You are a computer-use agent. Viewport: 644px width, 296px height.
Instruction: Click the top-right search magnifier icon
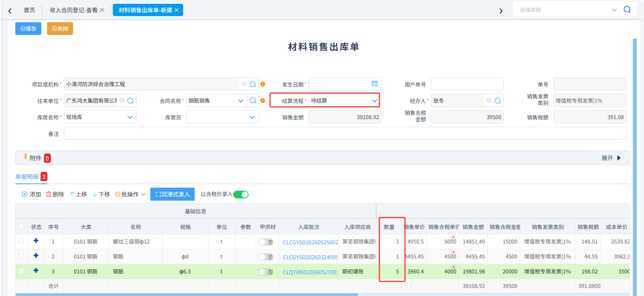tap(627, 10)
